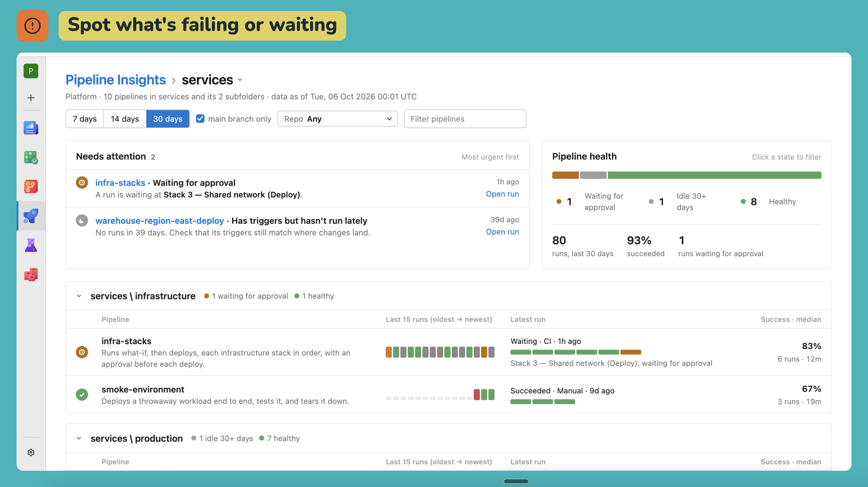Open the Boards icon in sidebar
The height and width of the screenshot is (487, 868).
(x=31, y=157)
